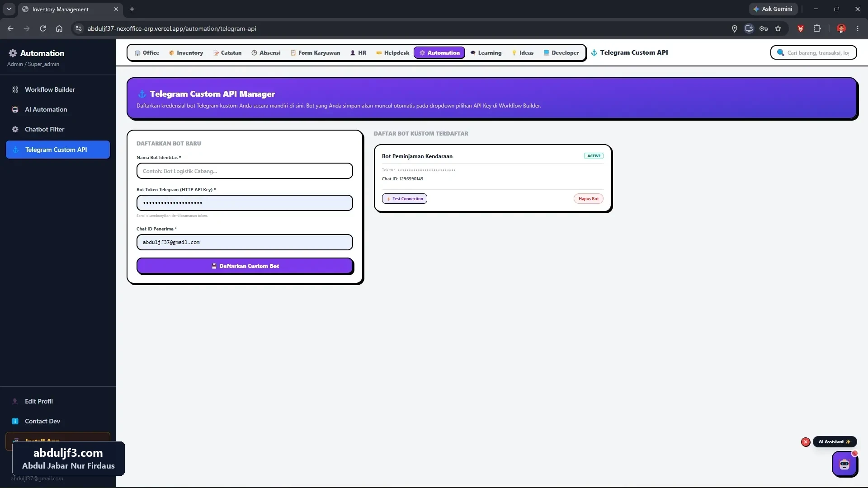The width and height of the screenshot is (868, 488).
Task: Open Workflow Builder in sidebar
Action: pos(58,89)
